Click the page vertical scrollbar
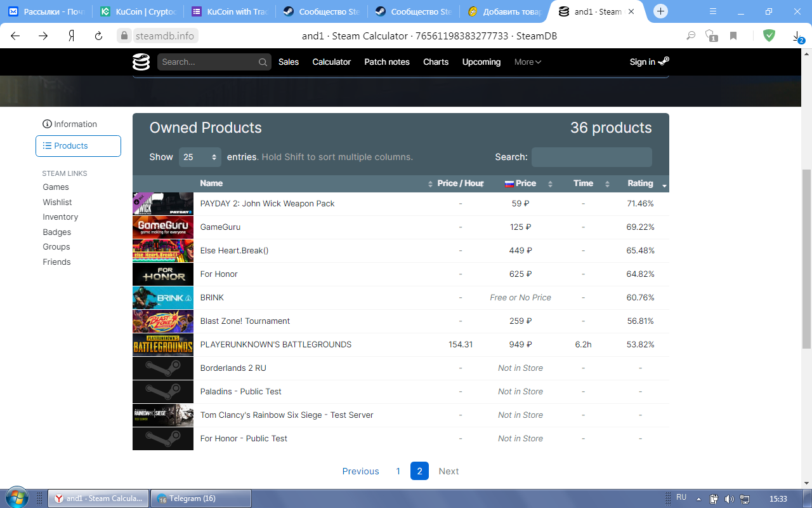This screenshot has height=508, width=812. point(806,258)
